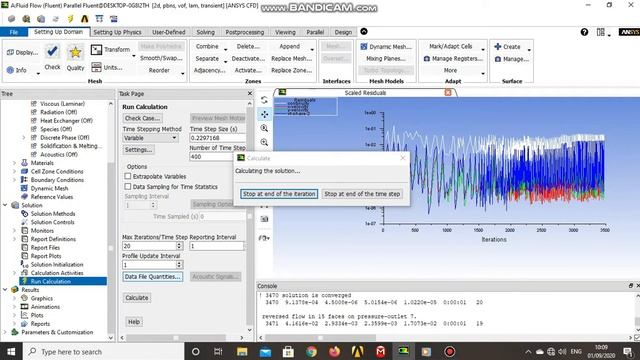Click the Type here to search box
The height and width of the screenshot is (360, 640).
point(103,351)
